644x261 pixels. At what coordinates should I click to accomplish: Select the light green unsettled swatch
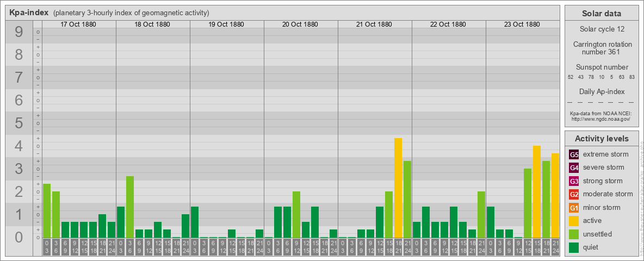(574, 234)
